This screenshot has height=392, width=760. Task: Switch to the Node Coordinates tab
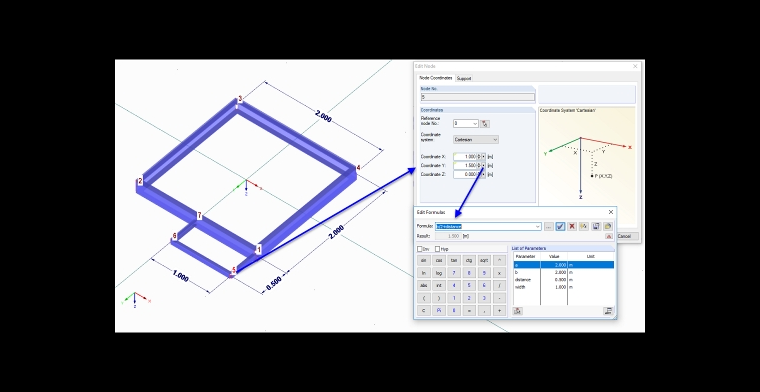coord(436,78)
